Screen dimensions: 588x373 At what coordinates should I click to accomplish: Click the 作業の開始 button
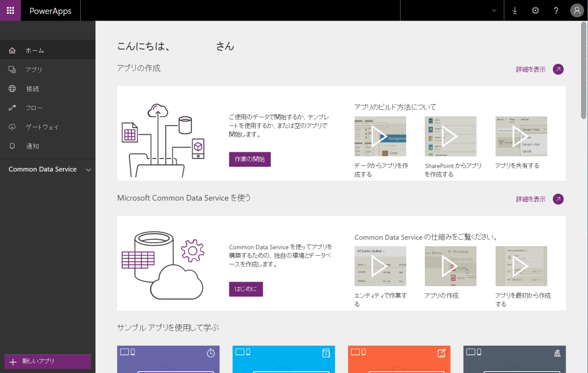pos(250,159)
